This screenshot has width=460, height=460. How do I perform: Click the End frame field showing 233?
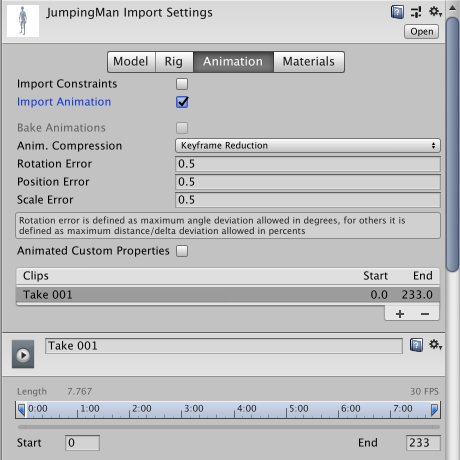[423, 443]
